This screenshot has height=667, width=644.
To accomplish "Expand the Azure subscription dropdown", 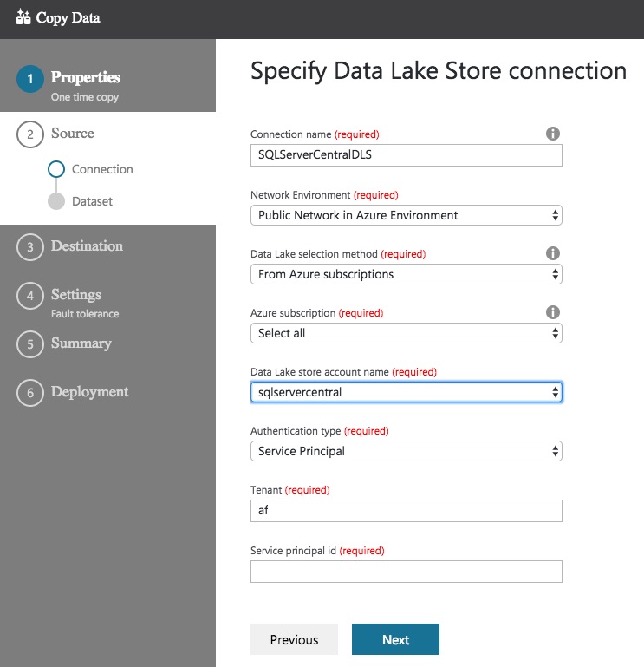I will pos(406,333).
